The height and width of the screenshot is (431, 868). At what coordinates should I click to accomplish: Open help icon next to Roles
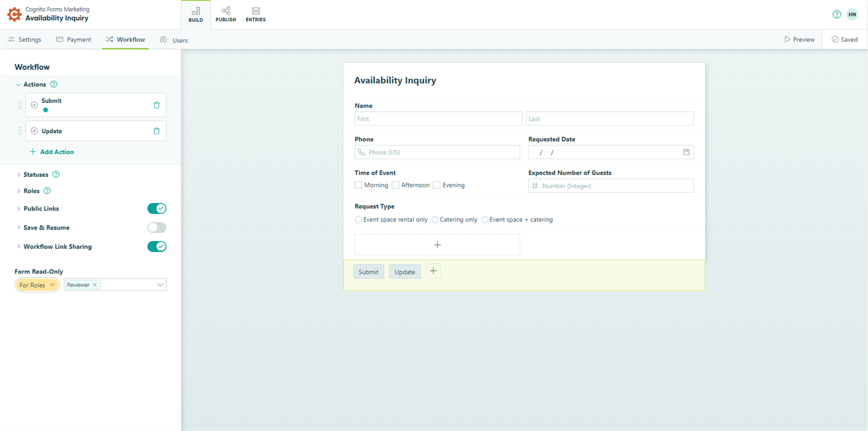coord(47,191)
